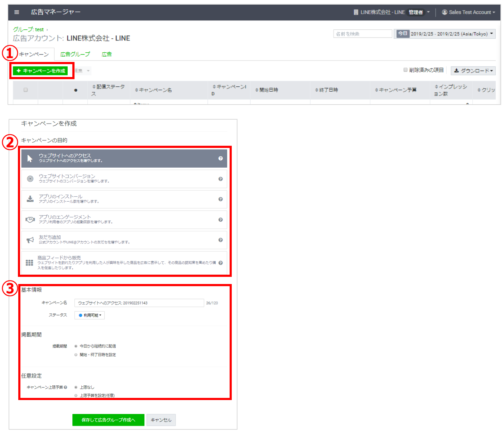Focus the キャンペーン名 input field
This screenshot has width=504, height=433.
[x=139, y=303]
